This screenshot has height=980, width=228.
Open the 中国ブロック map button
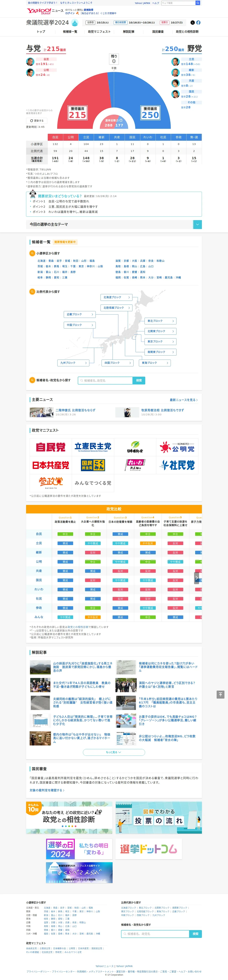[79, 325]
